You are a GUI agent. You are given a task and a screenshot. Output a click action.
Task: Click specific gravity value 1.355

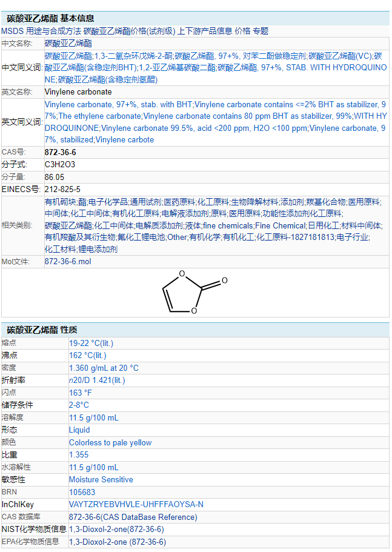79,455
